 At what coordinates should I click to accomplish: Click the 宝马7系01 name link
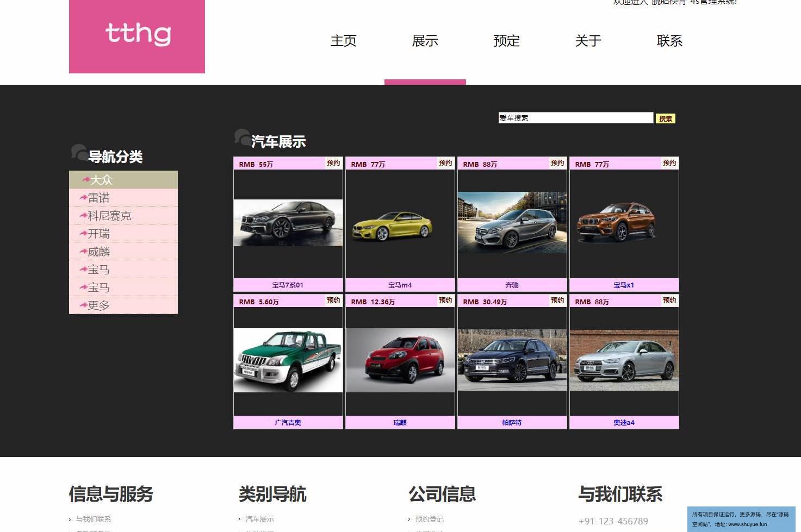click(288, 285)
